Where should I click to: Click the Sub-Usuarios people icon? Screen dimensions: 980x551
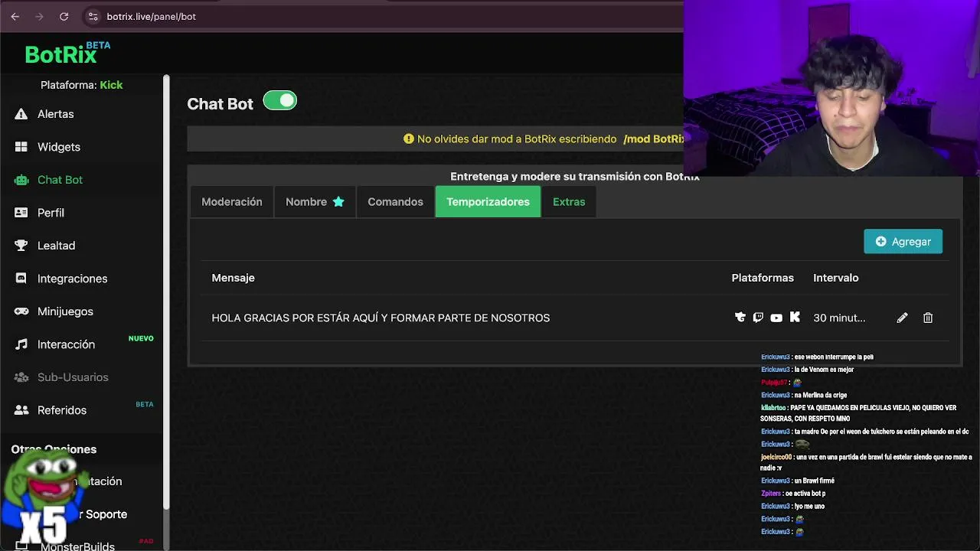coord(21,377)
